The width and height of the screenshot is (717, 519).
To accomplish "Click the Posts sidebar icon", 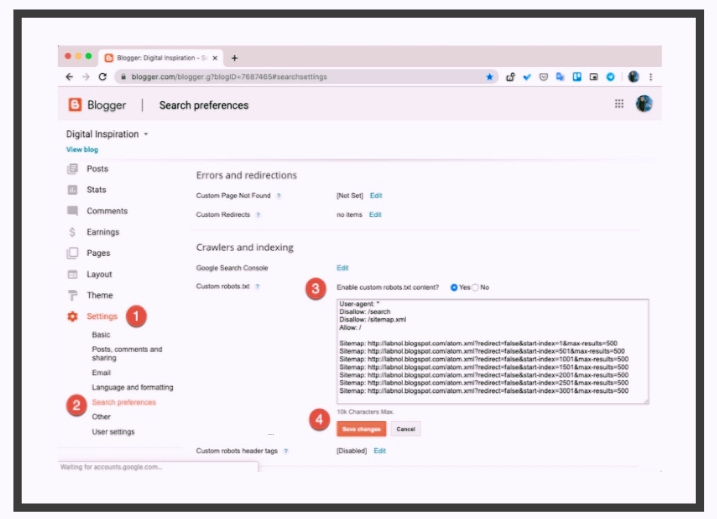I will coord(72,169).
